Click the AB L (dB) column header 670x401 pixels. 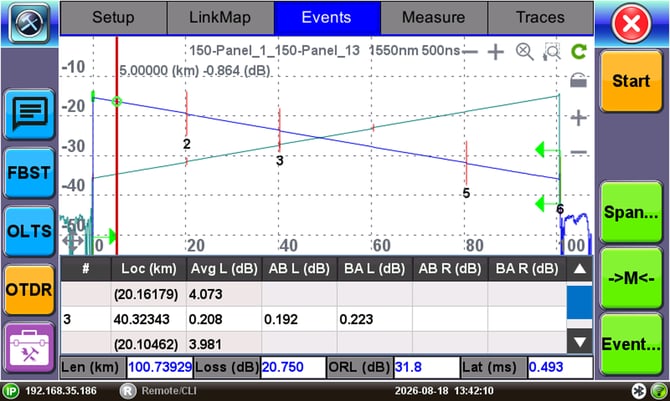click(299, 269)
